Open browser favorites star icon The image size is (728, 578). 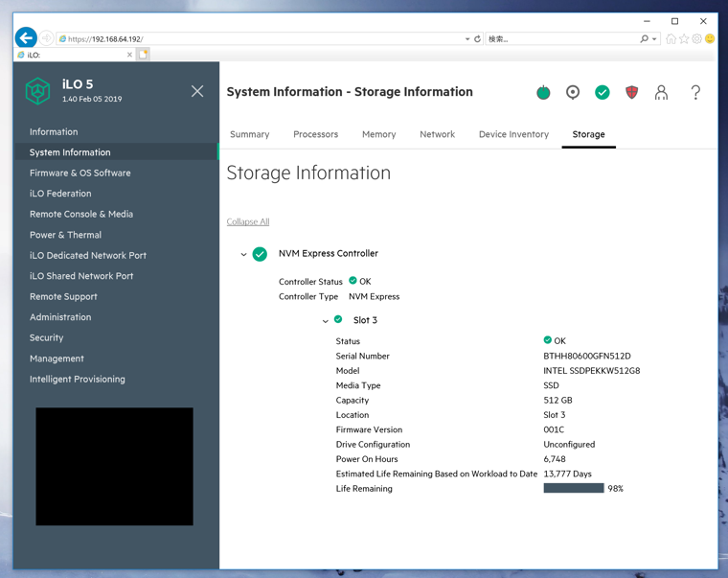[x=684, y=39]
